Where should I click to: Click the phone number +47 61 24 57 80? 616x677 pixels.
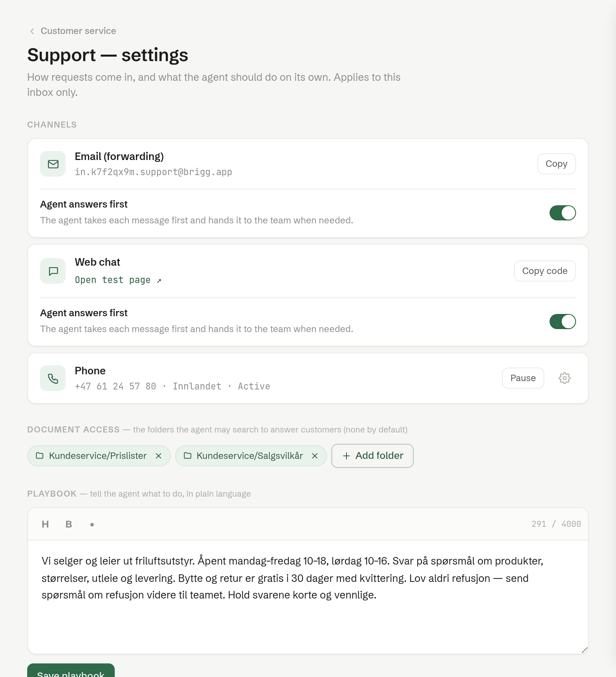click(115, 386)
